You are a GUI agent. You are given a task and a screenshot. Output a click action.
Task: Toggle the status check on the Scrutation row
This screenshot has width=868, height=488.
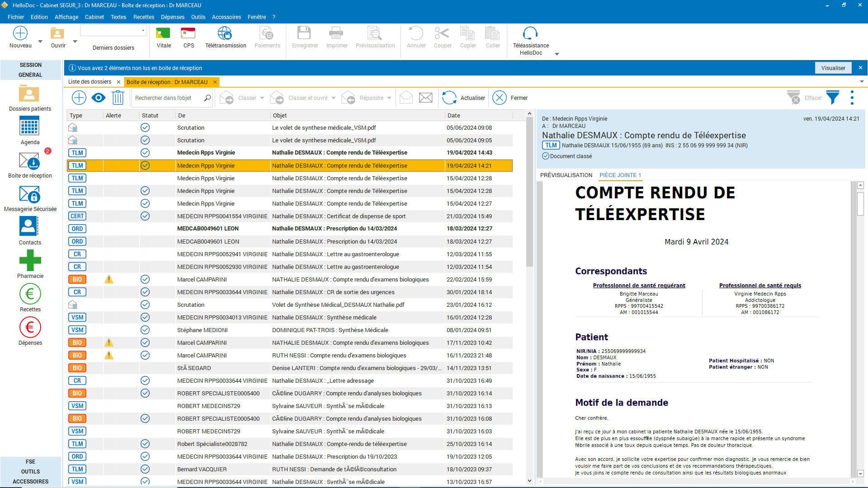tap(145, 127)
